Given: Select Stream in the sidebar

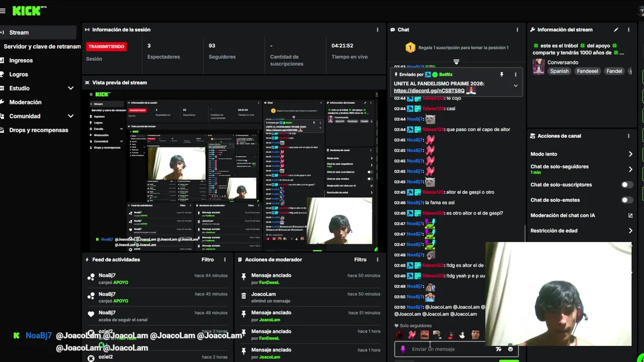Looking at the screenshot, I should [x=38, y=32].
